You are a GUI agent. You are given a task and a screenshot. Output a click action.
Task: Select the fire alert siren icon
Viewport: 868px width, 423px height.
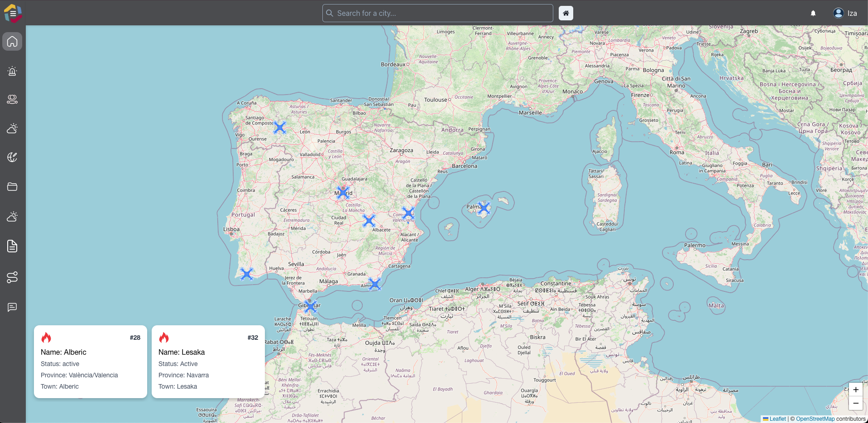[12, 71]
